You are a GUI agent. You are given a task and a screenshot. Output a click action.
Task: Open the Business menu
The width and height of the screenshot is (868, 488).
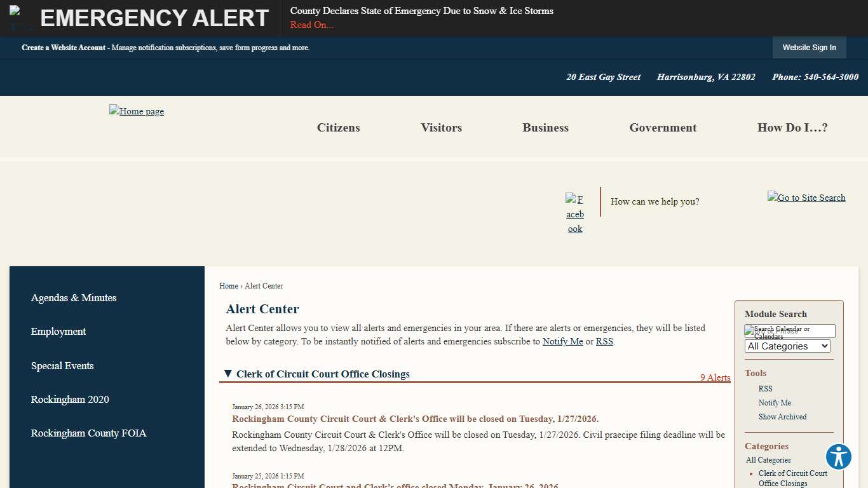(545, 128)
